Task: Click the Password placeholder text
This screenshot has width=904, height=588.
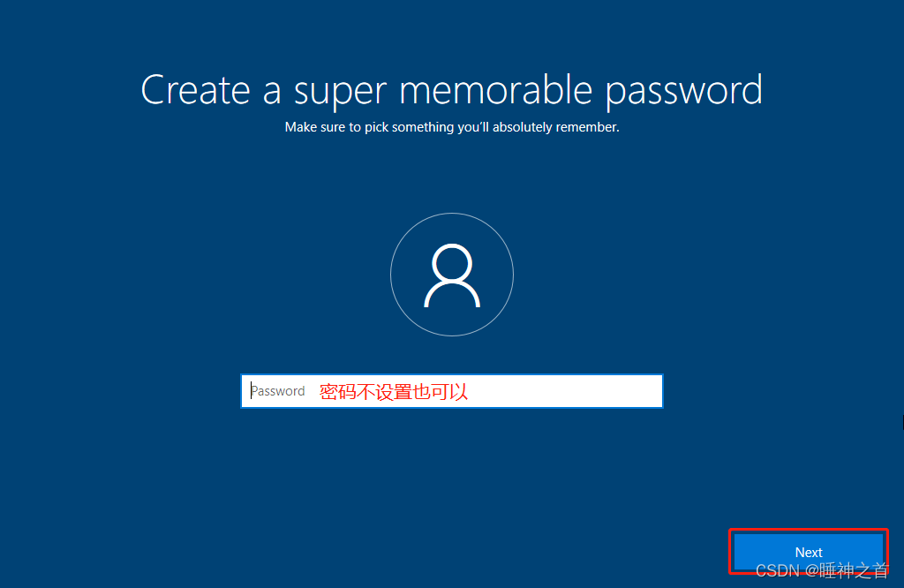Action: (x=278, y=391)
